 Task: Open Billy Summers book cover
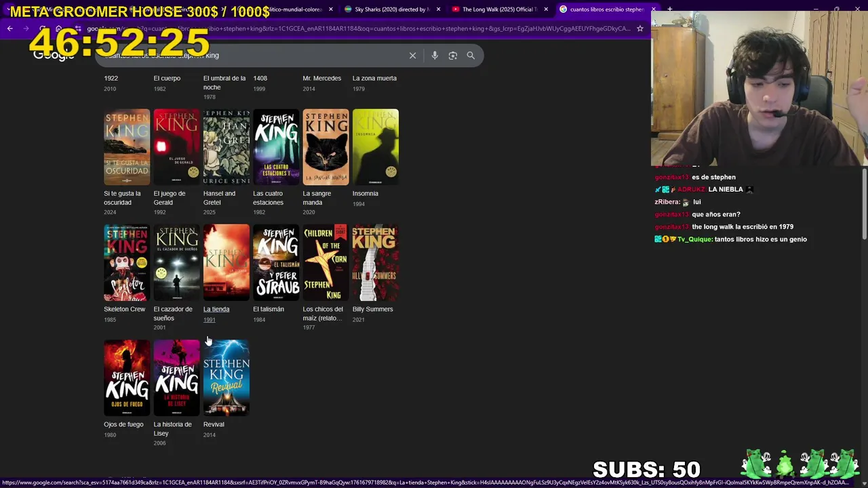click(376, 262)
